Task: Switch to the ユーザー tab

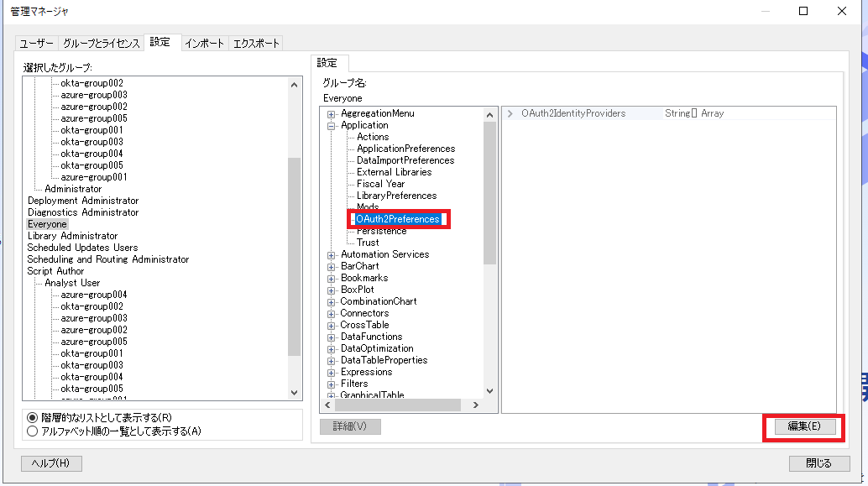Action: (36, 43)
